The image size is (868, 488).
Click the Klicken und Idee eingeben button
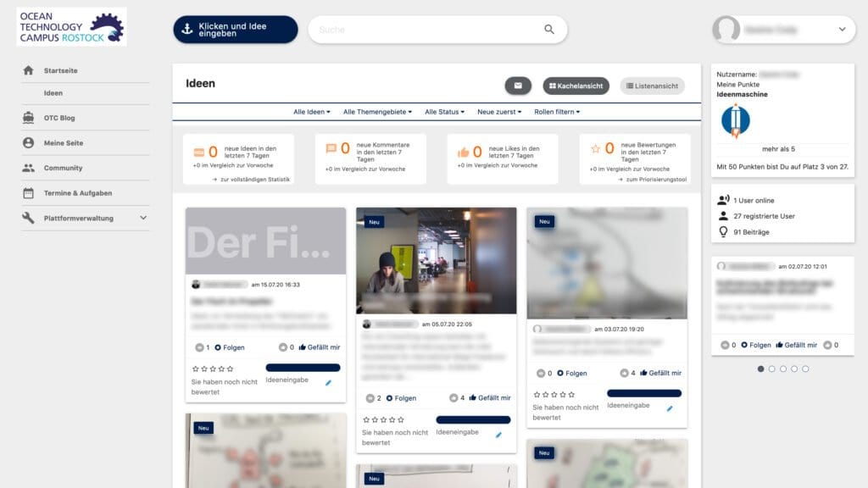(x=235, y=29)
